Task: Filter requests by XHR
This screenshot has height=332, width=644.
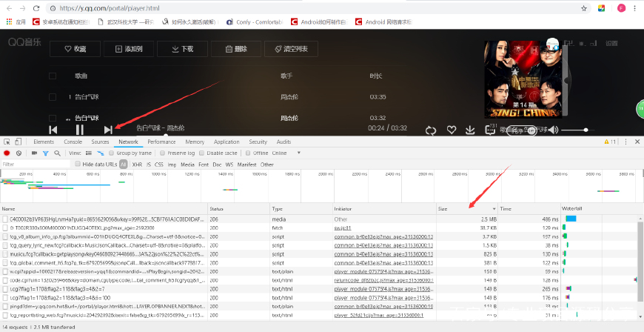Action: (137, 165)
